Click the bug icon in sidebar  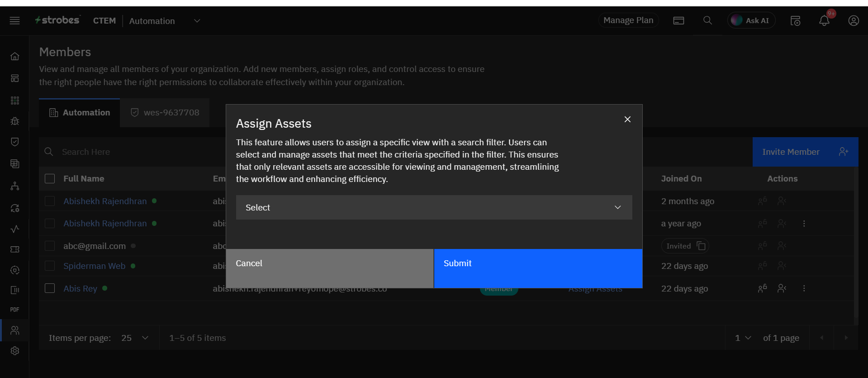point(15,121)
